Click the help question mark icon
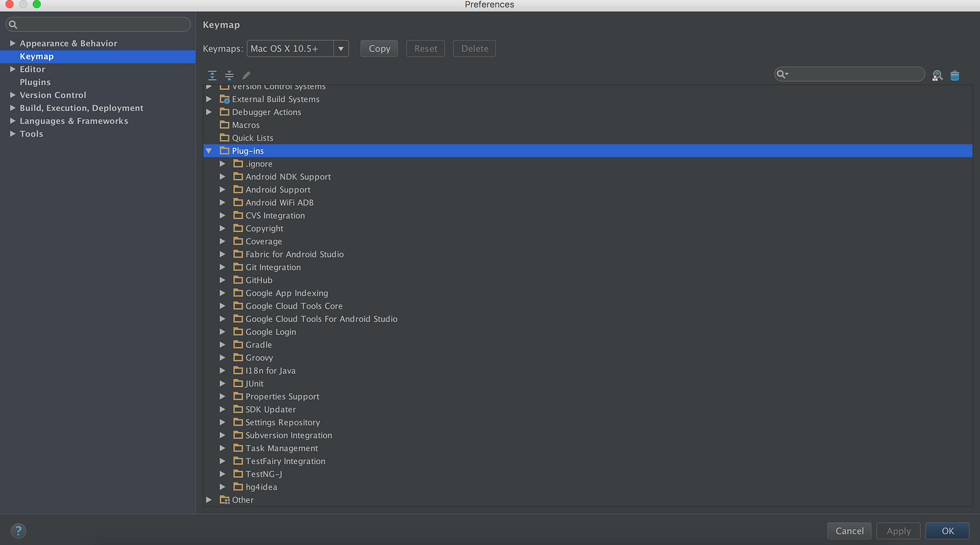 tap(18, 530)
